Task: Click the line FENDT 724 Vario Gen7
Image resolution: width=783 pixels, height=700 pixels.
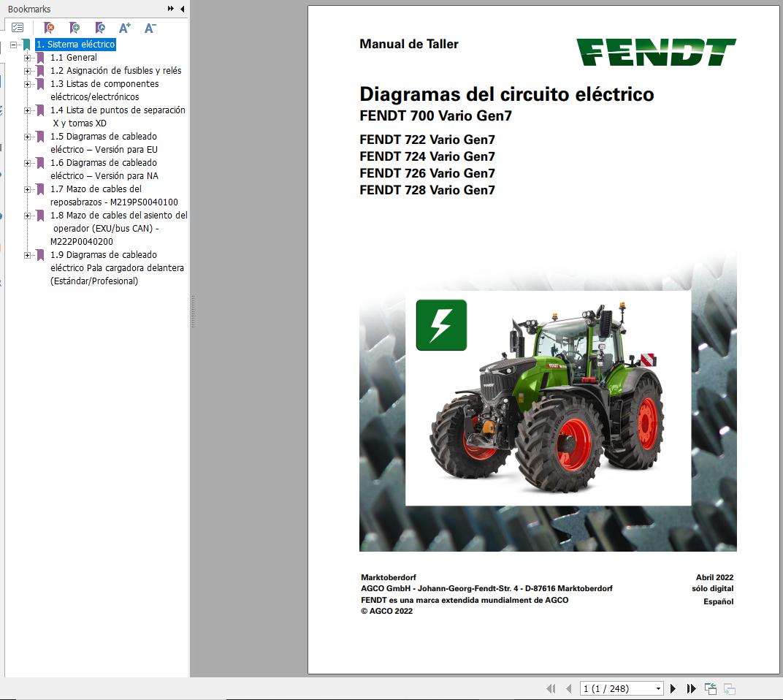Action: [427, 156]
